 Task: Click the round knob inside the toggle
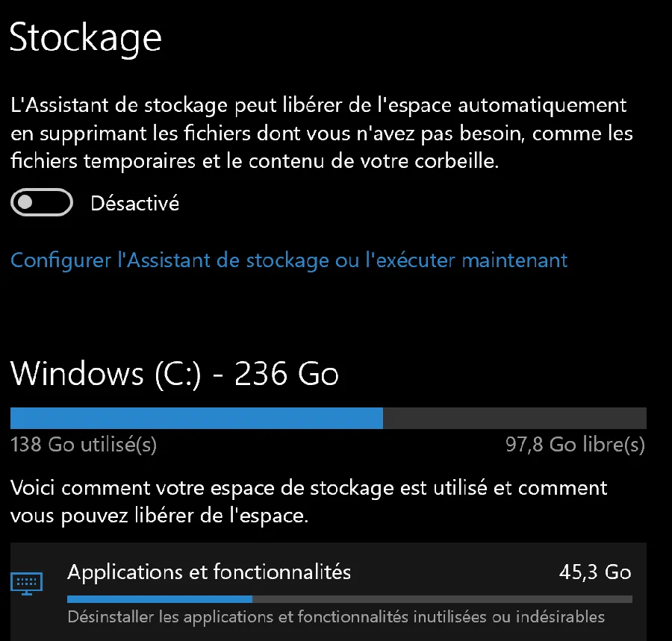25,202
